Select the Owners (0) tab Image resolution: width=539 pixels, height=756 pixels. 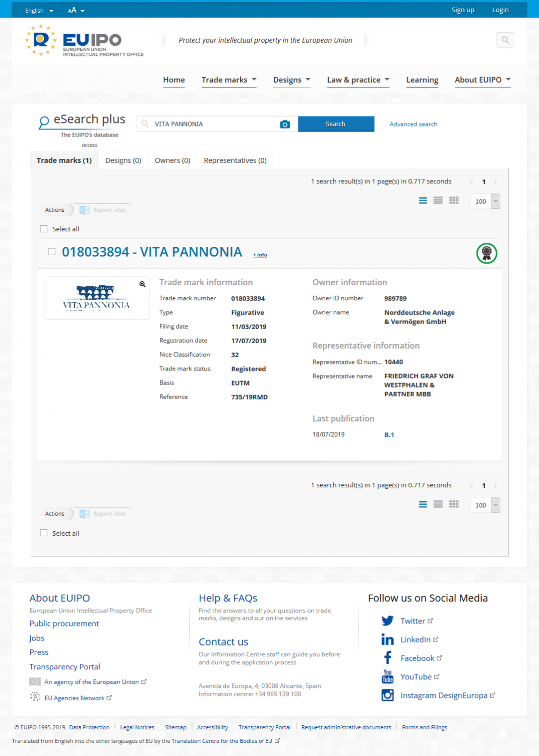(172, 160)
